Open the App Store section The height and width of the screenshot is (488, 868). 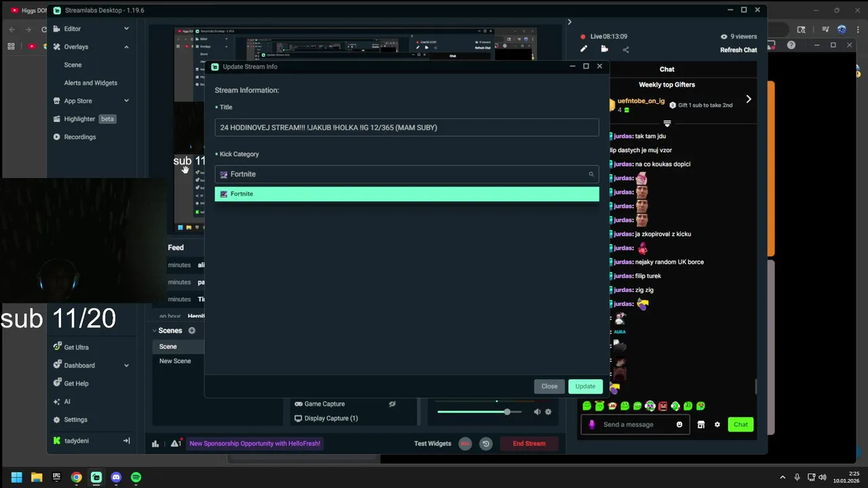tap(78, 101)
